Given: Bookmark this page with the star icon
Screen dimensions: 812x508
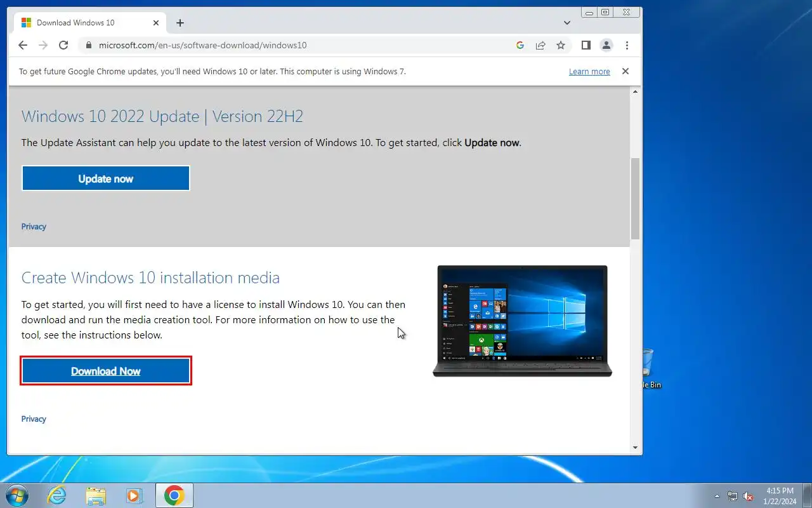Looking at the screenshot, I should (561, 45).
